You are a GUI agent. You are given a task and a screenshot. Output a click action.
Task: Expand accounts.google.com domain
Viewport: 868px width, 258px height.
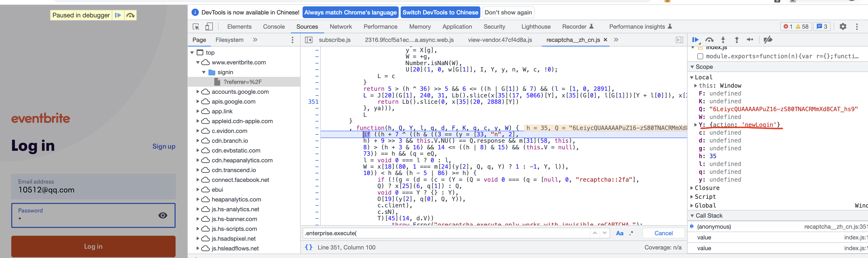[x=198, y=92]
